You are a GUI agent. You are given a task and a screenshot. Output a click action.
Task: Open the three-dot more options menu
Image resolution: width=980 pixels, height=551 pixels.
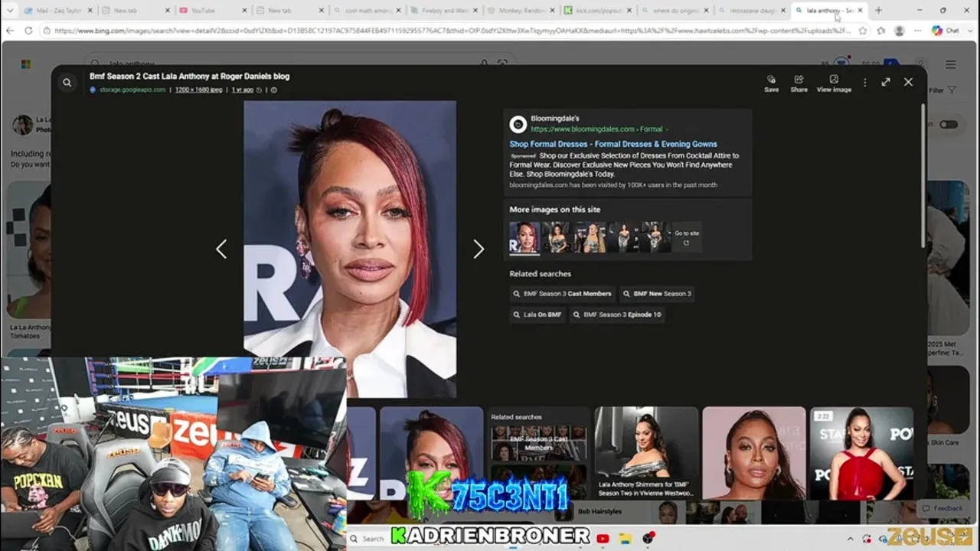(864, 83)
